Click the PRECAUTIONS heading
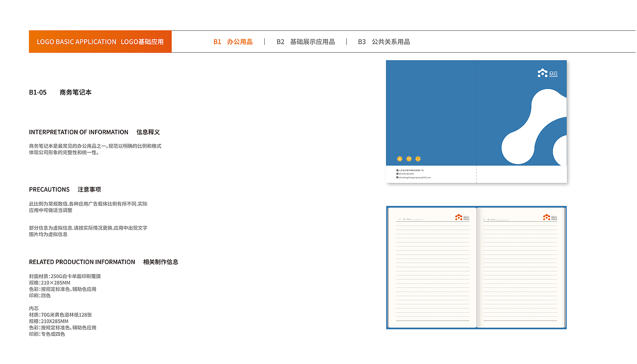 [x=49, y=189]
